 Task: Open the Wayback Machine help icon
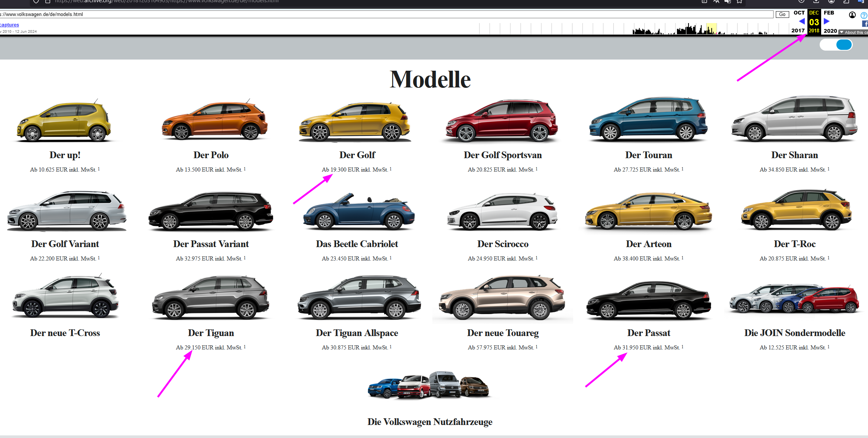pyautogui.click(x=864, y=16)
